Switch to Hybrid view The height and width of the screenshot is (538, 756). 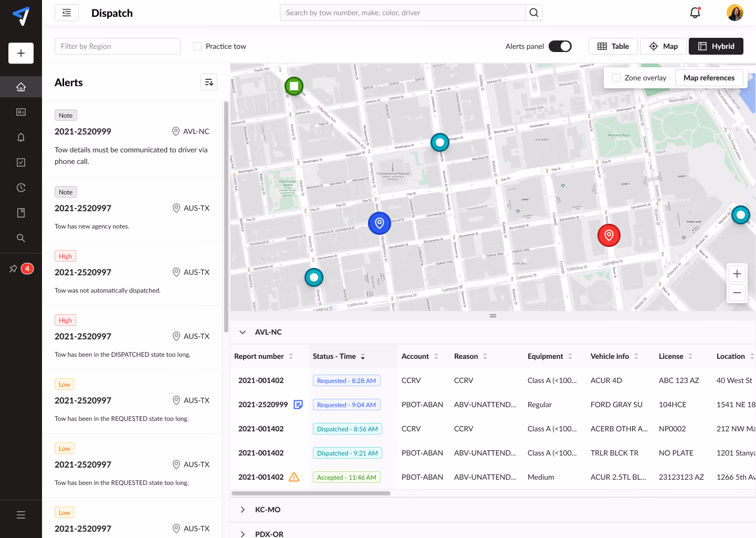pos(716,46)
